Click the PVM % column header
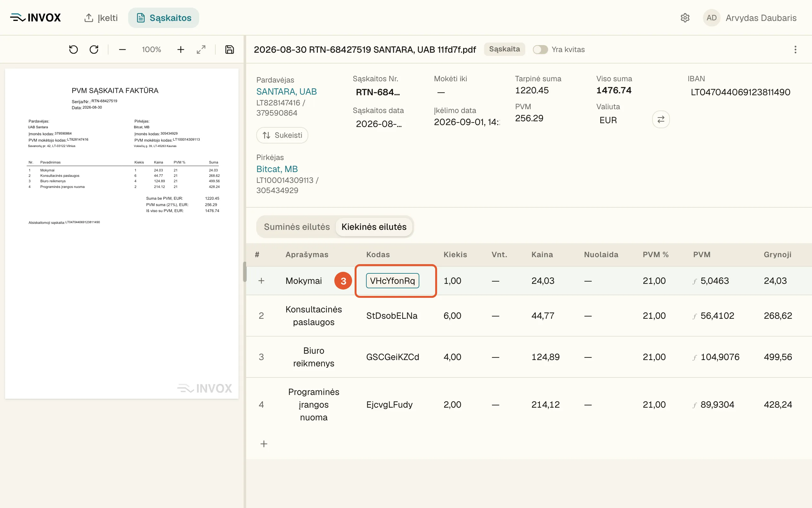Screen dimensions: 812x508 click(656, 254)
